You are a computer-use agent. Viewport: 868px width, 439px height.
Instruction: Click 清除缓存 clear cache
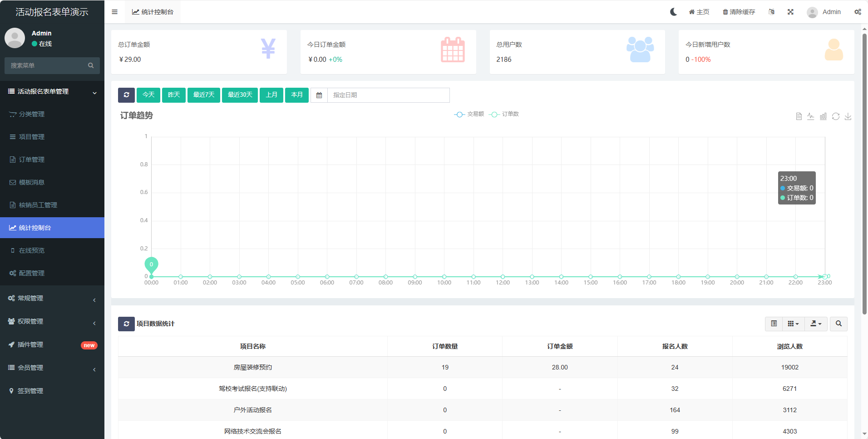(x=739, y=12)
